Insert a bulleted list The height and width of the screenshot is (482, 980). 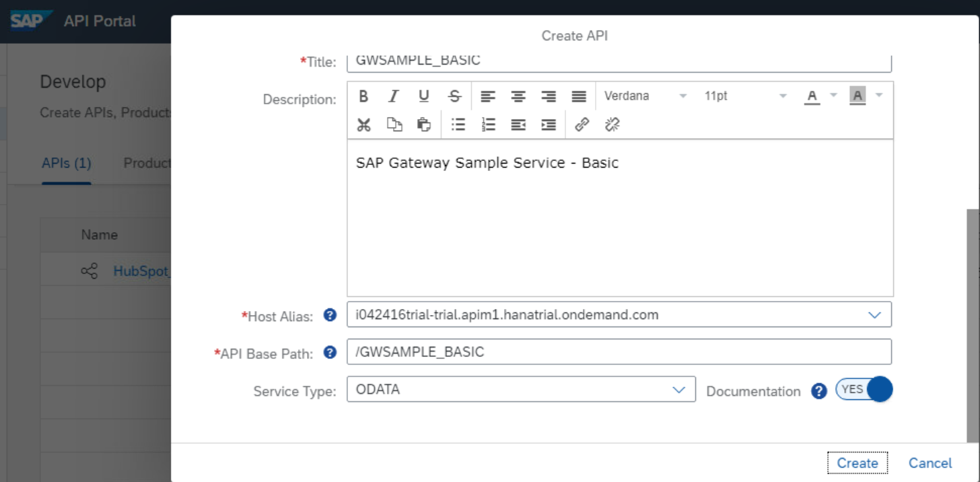(458, 125)
